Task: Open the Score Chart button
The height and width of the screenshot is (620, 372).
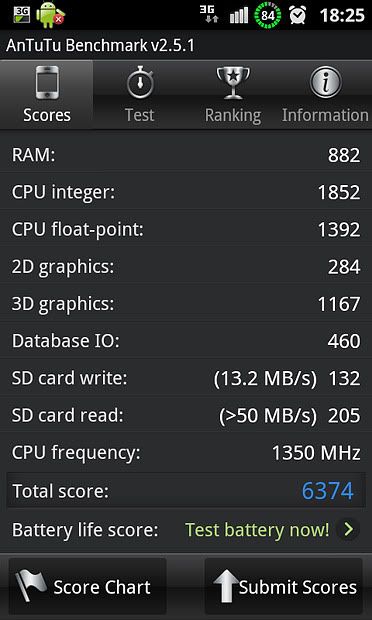Action: tap(87, 586)
